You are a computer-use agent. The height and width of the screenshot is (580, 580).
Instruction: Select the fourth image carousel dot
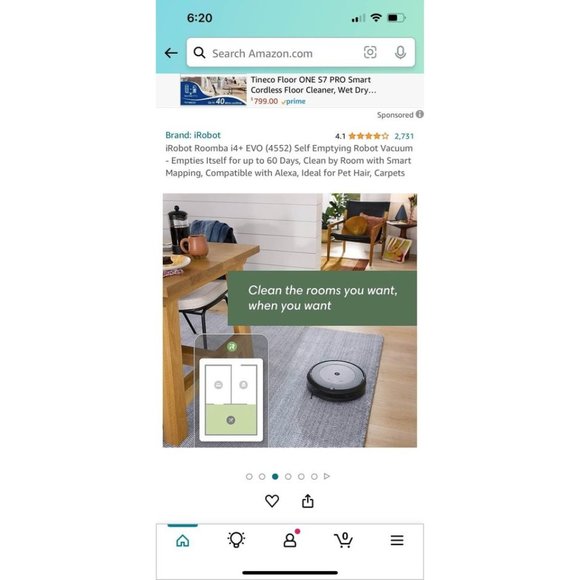[x=288, y=476]
